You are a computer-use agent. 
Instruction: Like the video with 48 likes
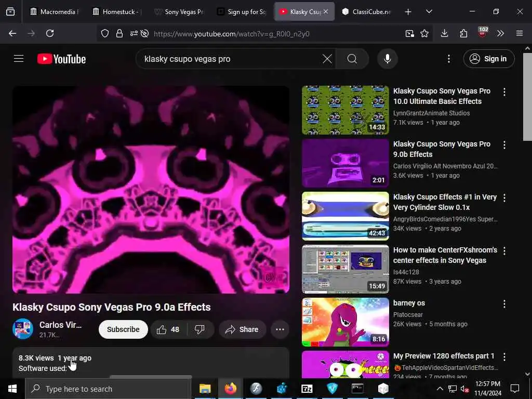click(168, 329)
